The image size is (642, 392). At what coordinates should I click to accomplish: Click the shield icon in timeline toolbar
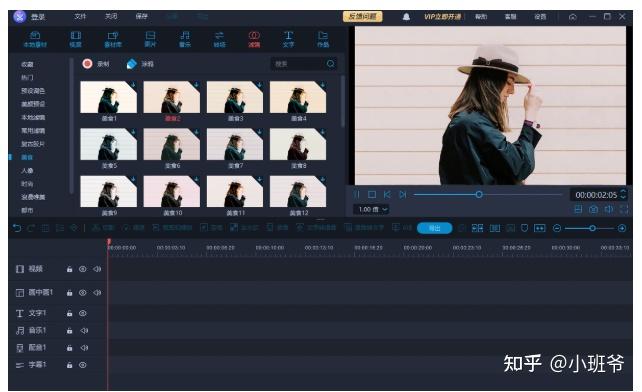tap(524, 228)
